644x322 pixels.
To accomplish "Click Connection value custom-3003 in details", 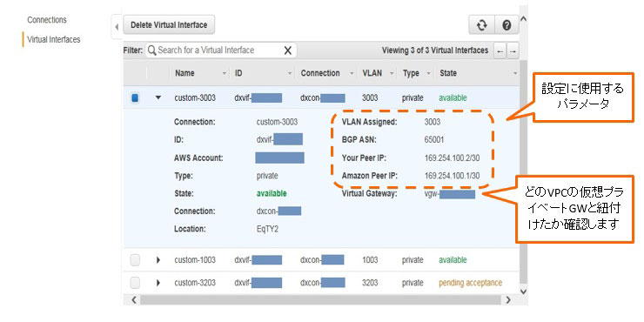I will (x=277, y=122).
